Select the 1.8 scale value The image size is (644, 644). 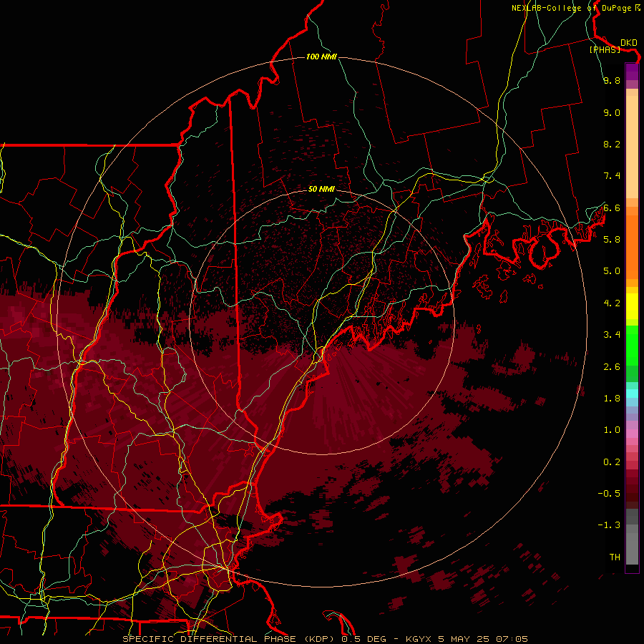pyautogui.click(x=612, y=399)
